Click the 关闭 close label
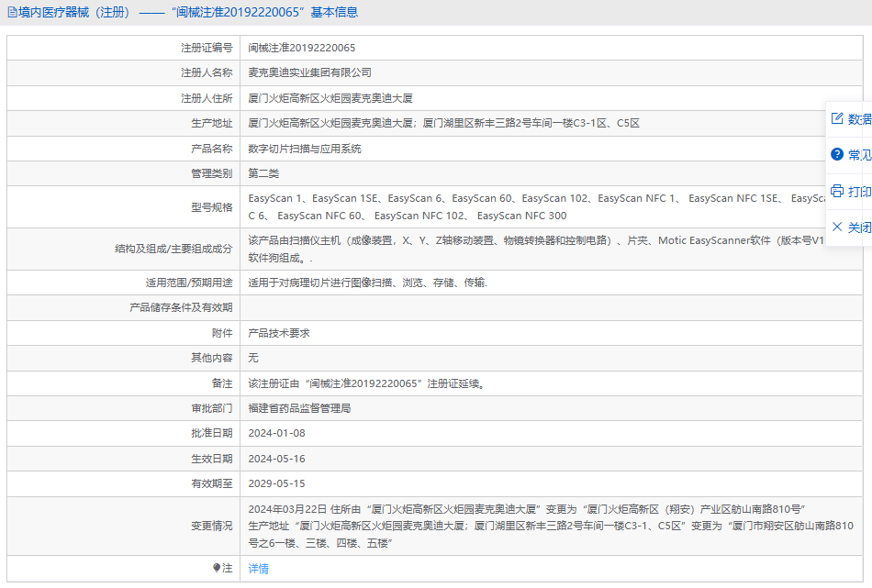872x588 pixels. pyautogui.click(x=860, y=227)
